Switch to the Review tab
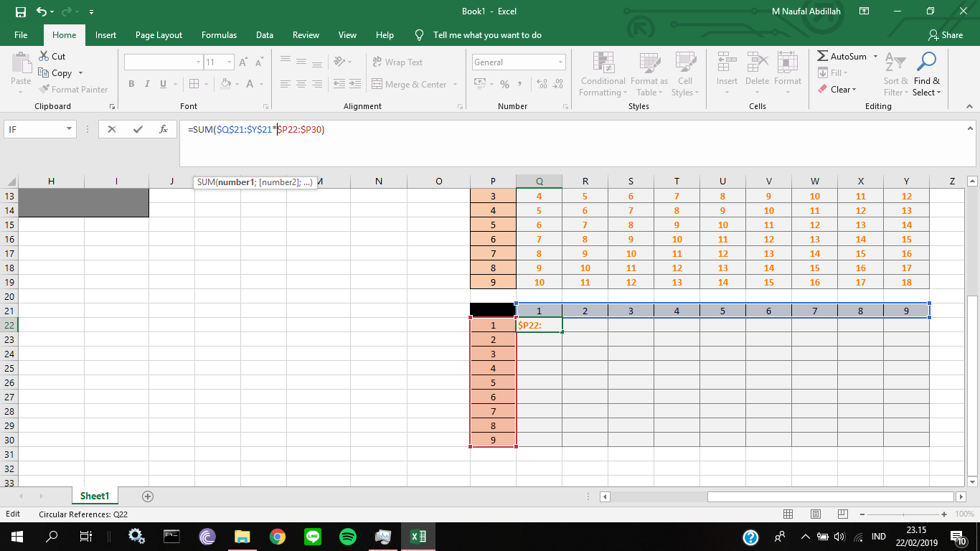 point(306,34)
